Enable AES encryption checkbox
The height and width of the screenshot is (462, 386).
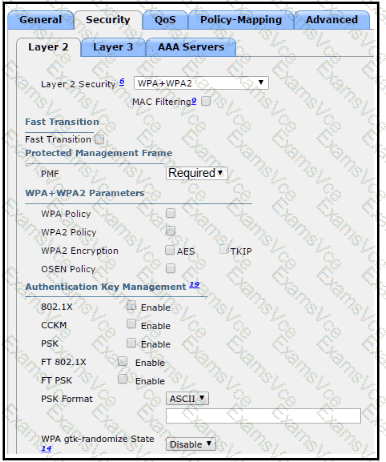coord(170,250)
